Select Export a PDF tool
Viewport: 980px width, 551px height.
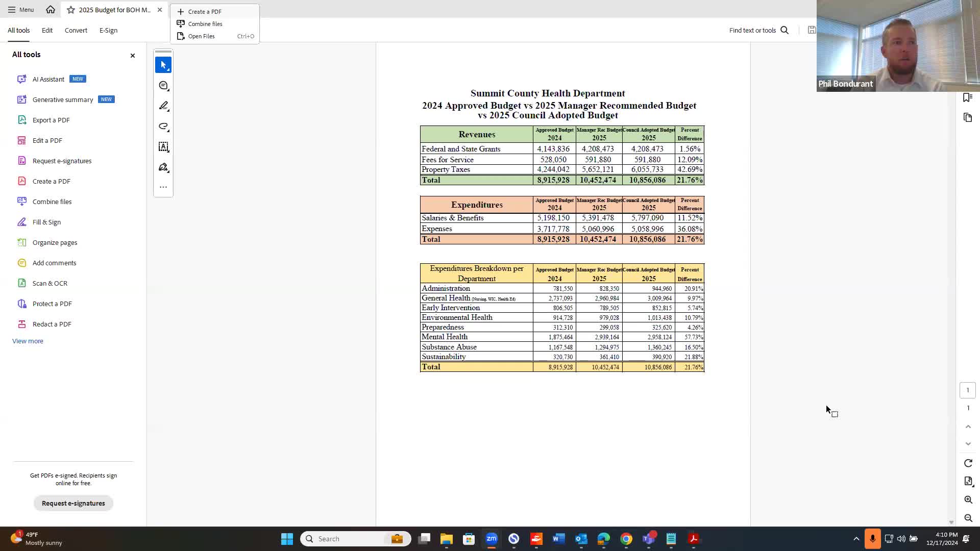51,120
